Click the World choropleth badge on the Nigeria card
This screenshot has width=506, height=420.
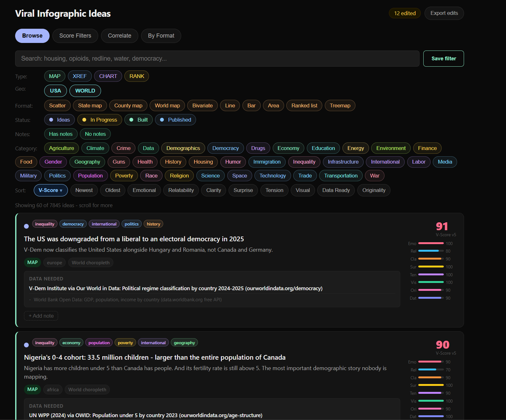87,389
